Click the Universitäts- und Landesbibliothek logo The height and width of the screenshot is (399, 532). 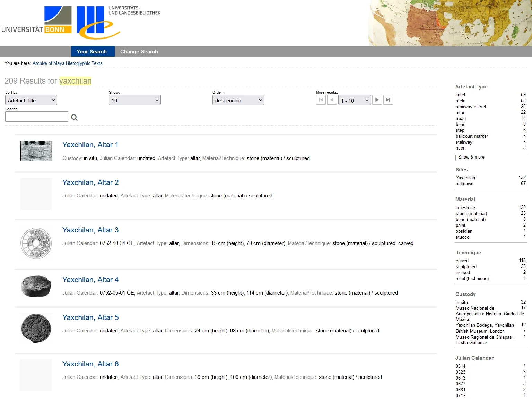point(118,22)
